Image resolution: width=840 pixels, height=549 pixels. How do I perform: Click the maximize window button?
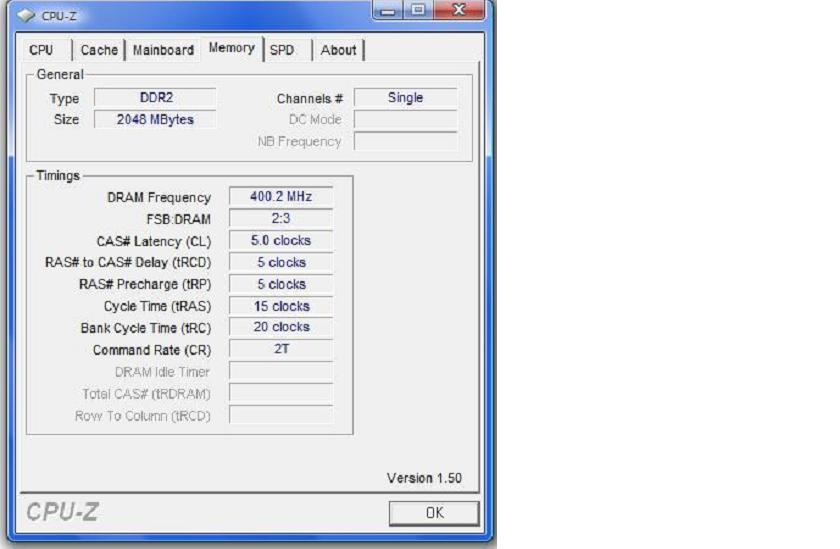point(418,10)
